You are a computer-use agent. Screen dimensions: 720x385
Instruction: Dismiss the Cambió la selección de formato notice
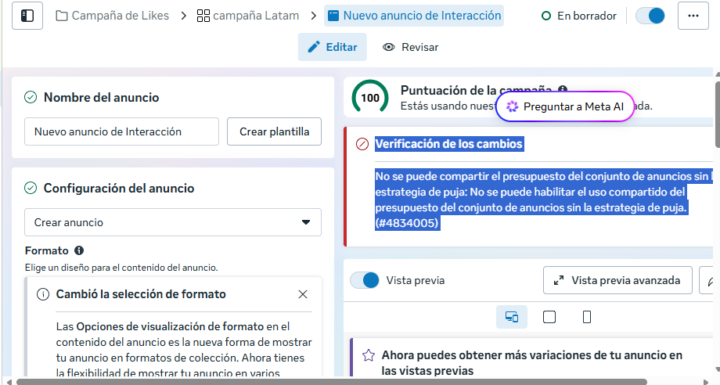303,294
